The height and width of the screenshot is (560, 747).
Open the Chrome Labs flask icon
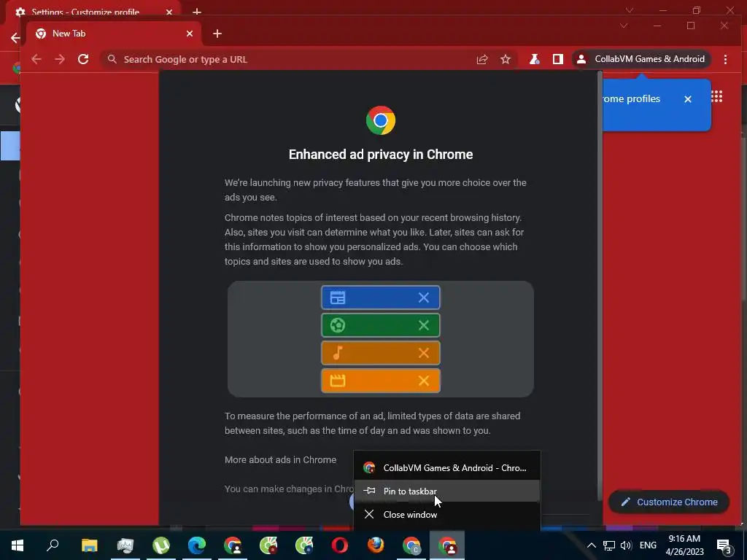click(535, 59)
